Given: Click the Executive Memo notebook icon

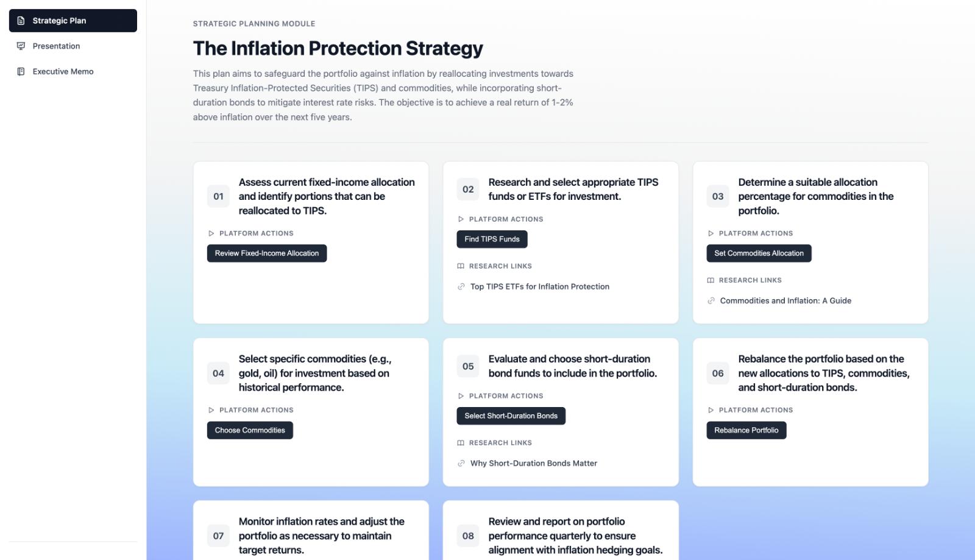Looking at the screenshot, I should (21, 72).
